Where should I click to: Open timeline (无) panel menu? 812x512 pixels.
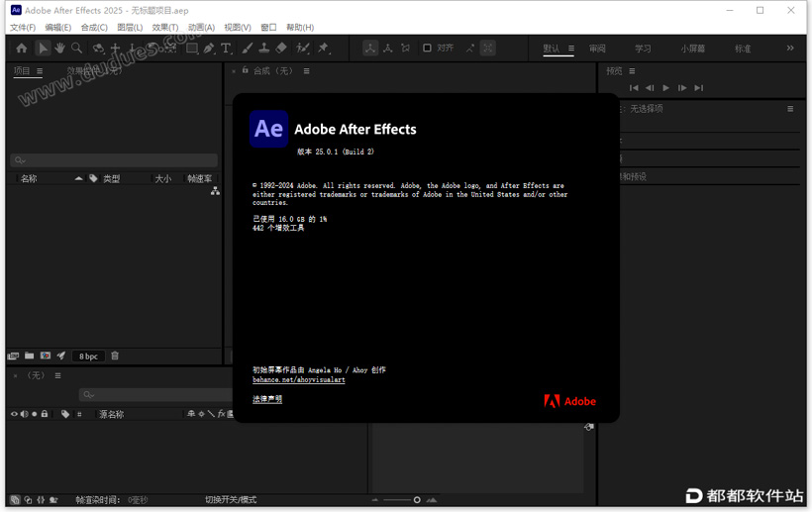click(58, 375)
